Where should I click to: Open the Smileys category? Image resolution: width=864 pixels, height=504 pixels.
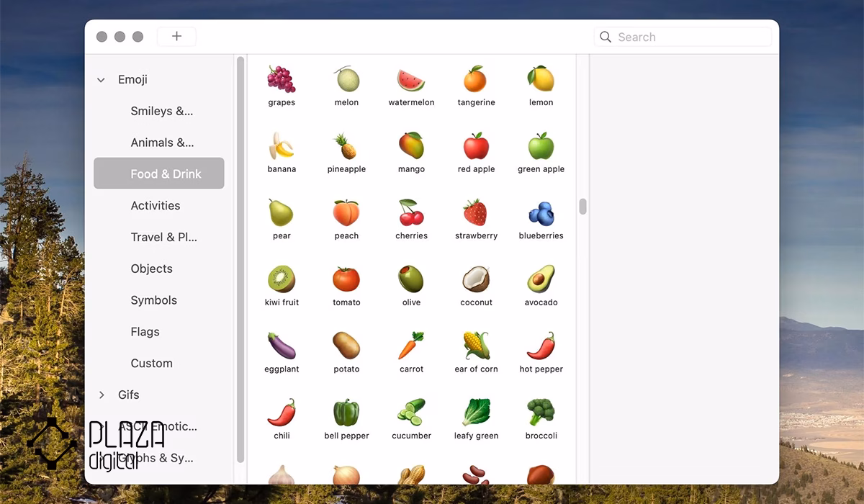pos(162,111)
